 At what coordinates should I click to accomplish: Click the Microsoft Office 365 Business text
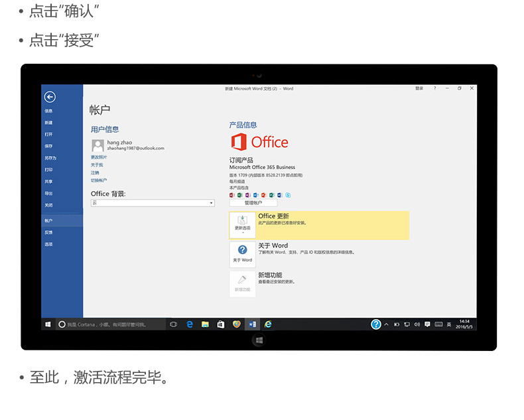point(263,167)
